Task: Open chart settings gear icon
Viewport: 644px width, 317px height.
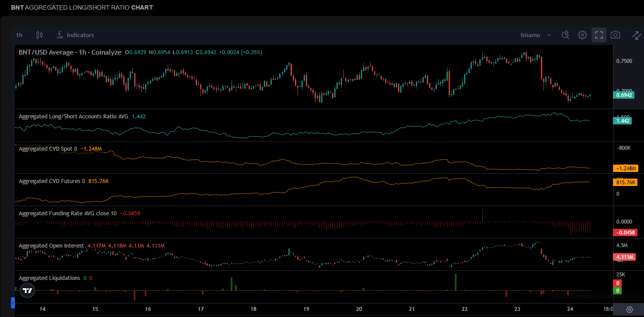Action: pos(582,35)
